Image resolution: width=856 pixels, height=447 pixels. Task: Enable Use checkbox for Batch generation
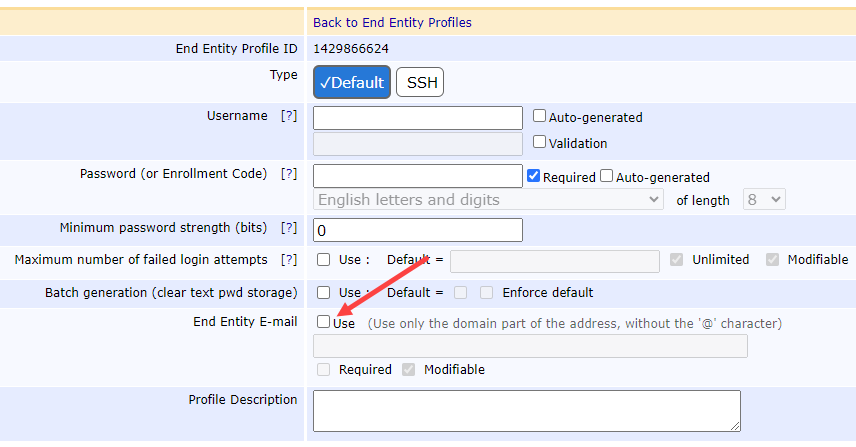point(324,293)
